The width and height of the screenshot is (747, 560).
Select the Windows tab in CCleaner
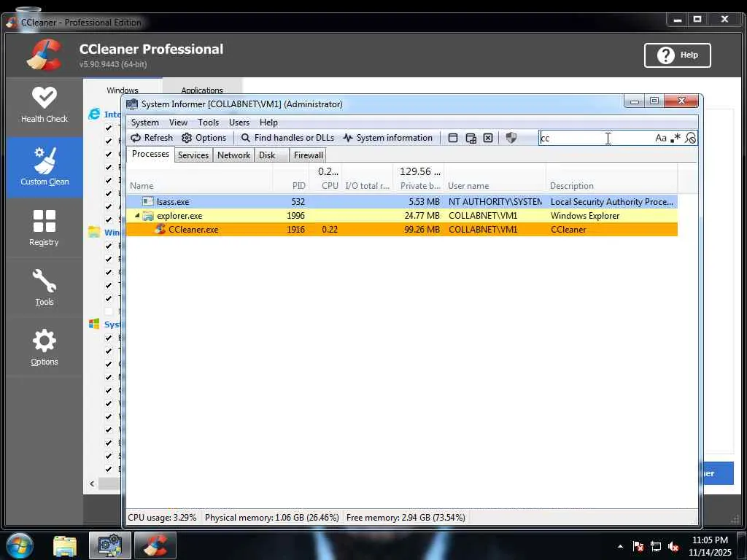[x=123, y=90]
